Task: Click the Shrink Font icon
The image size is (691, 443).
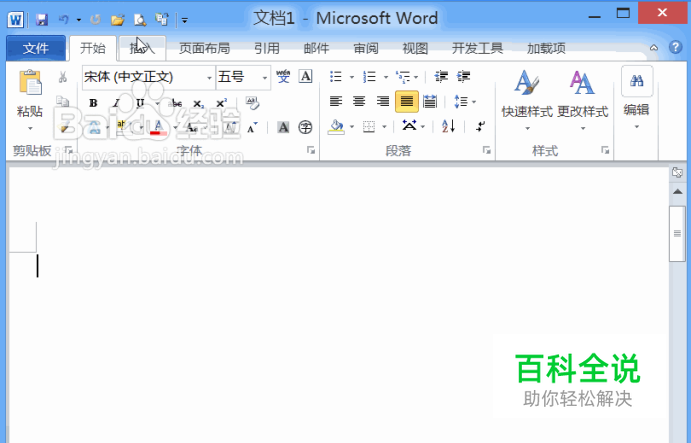Action: (x=253, y=128)
